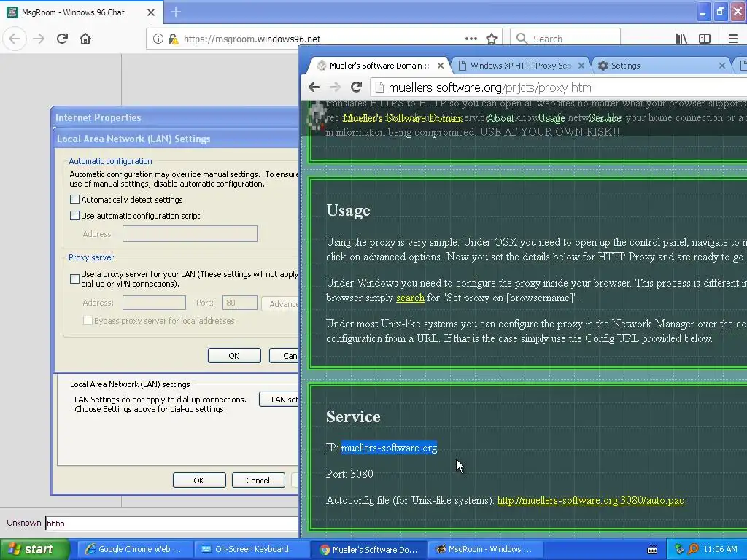
Task: Close the Settings tab in Chrome
Action: coord(722,66)
